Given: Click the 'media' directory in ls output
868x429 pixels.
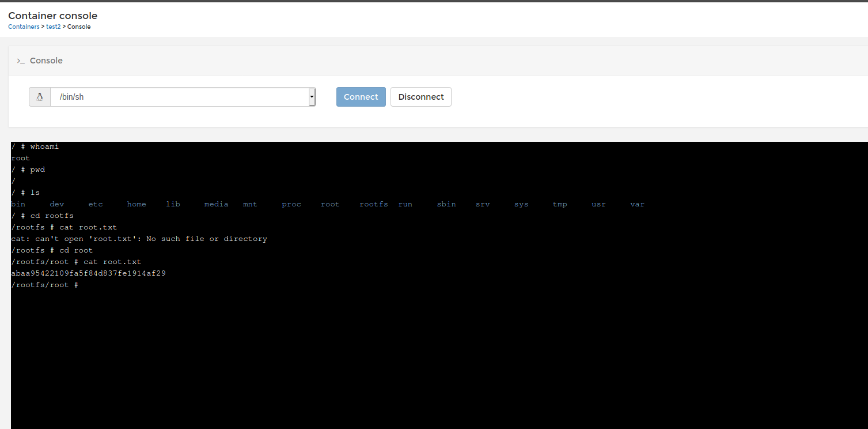Looking at the screenshot, I should (x=216, y=204).
